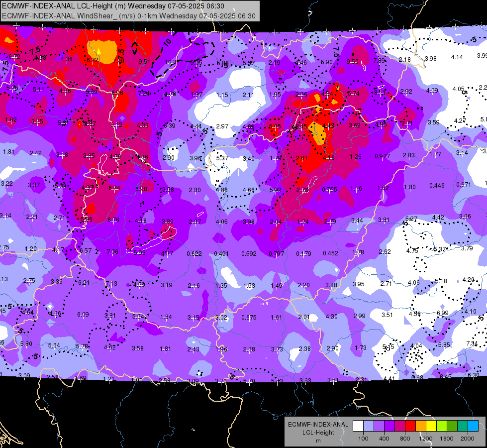This screenshot has height=448, width=487.
Task: Click the legend tick label 800
Action: tap(405, 439)
